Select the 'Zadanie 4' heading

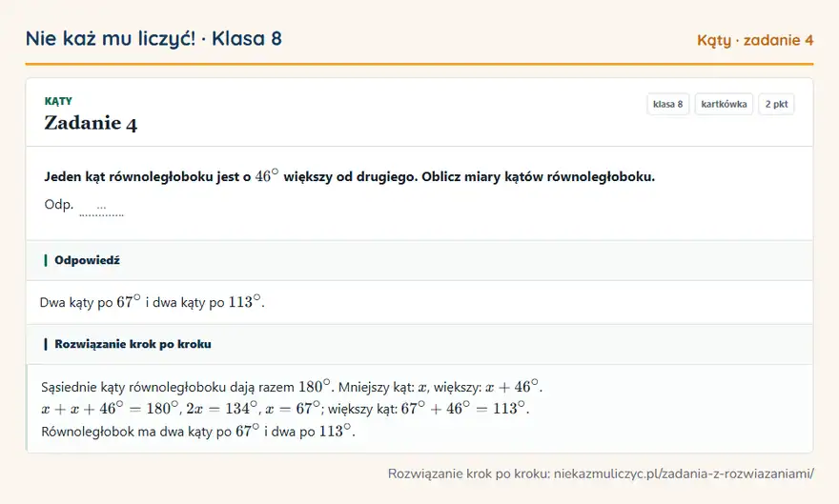coord(91,123)
